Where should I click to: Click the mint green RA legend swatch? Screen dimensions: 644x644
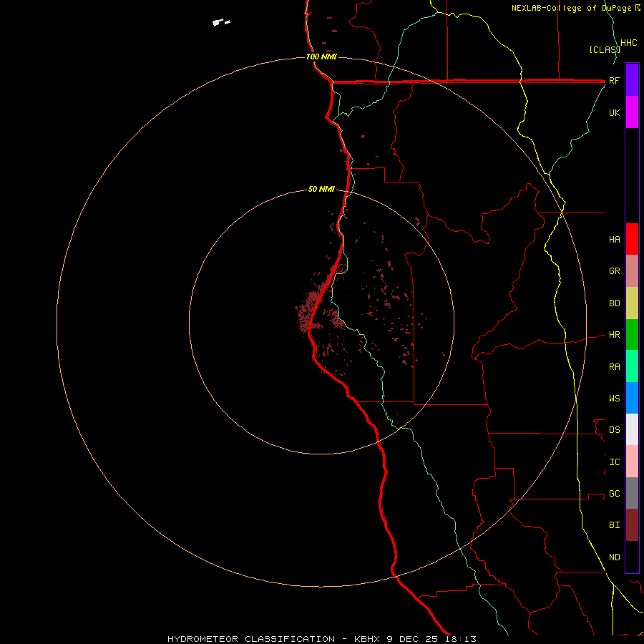click(632, 366)
